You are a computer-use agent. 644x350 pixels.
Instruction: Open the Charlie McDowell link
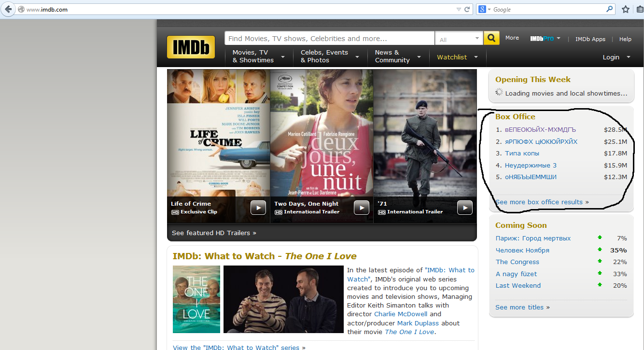tap(401, 314)
